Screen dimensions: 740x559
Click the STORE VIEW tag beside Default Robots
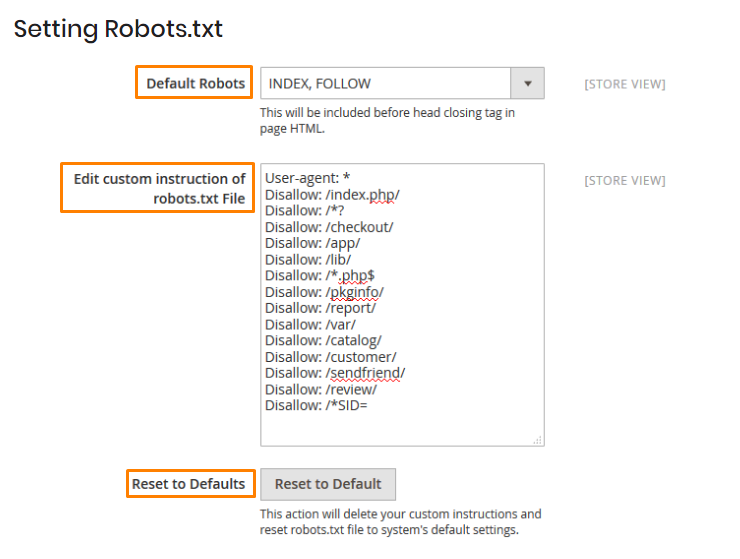coord(625,84)
